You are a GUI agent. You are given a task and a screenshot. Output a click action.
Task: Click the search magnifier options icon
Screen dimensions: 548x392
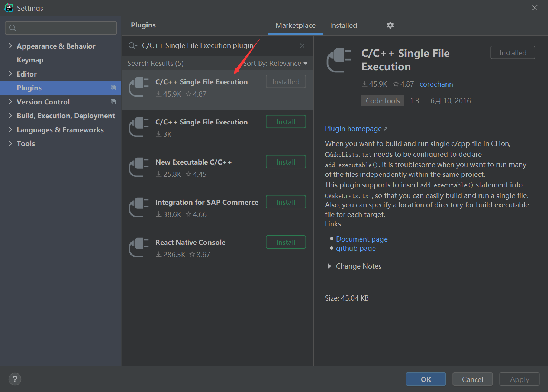coord(133,46)
